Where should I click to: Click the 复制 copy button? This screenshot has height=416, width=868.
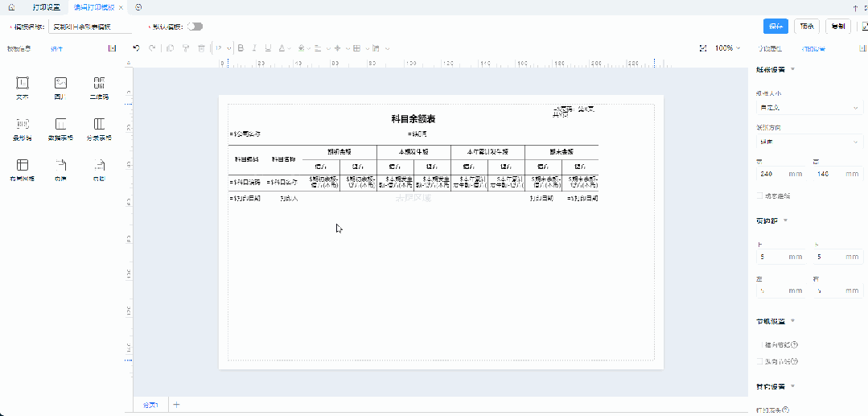coord(837,27)
